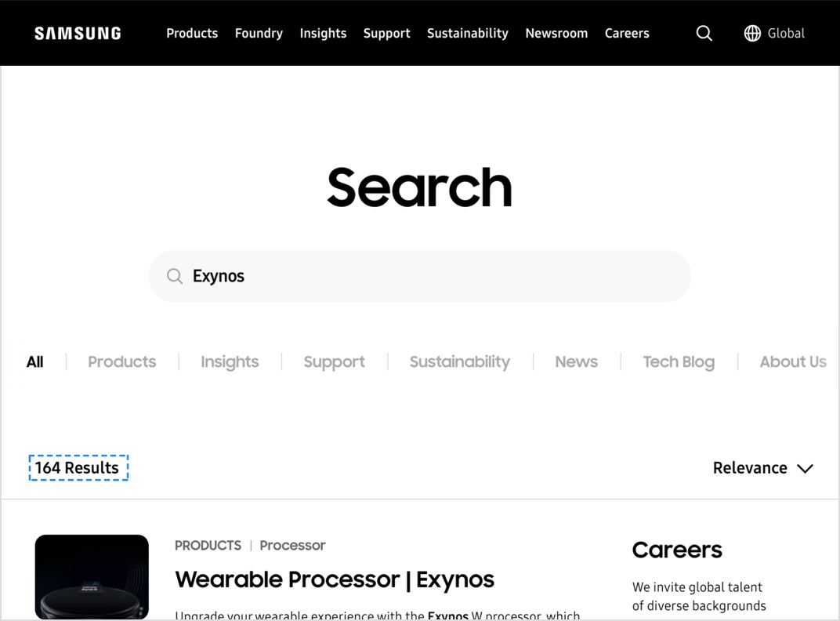
Task: Open Wearable Processor | Exynos result
Action: [x=335, y=579]
